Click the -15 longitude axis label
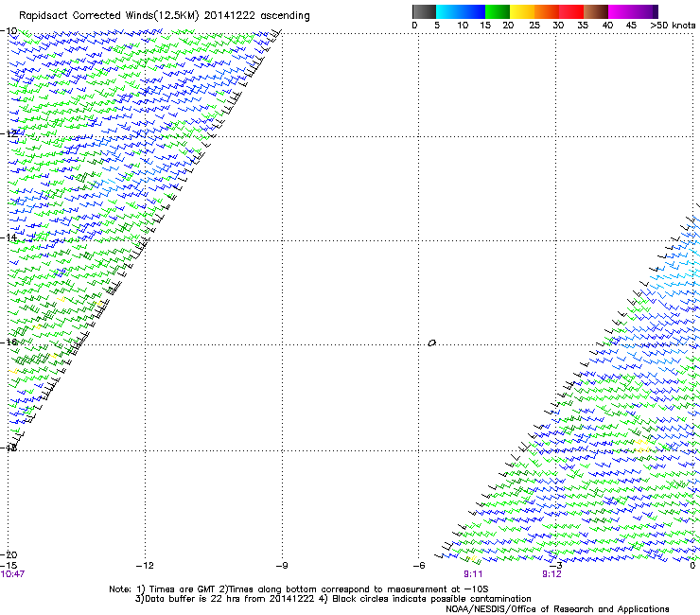The image size is (700, 615). pyautogui.click(x=9, y=566)
